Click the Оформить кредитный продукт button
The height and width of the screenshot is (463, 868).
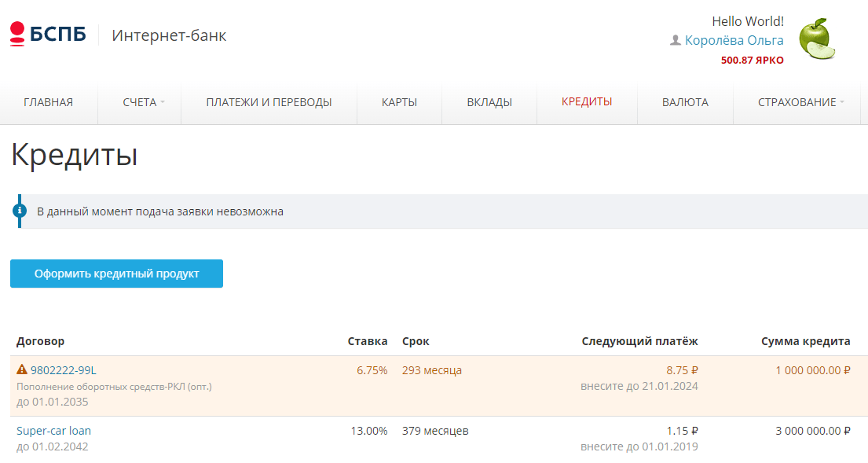pyautogui.click(x=116, y=274)
